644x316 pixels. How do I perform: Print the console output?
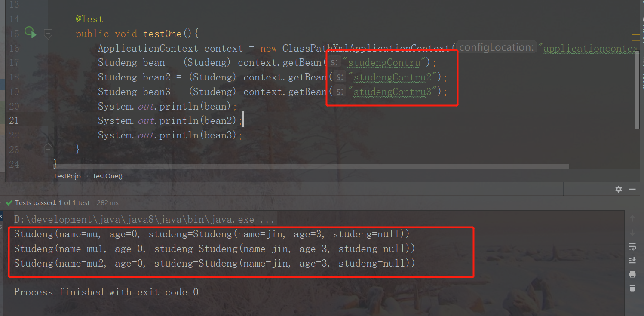pyautogui.click(x=632, y=274)
